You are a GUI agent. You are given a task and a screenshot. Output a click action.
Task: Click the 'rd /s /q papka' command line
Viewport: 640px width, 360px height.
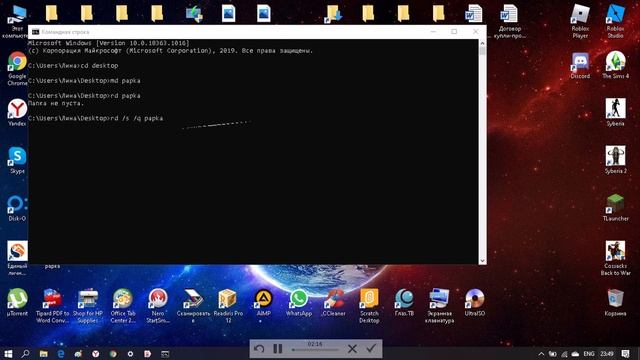coord(96,118)
